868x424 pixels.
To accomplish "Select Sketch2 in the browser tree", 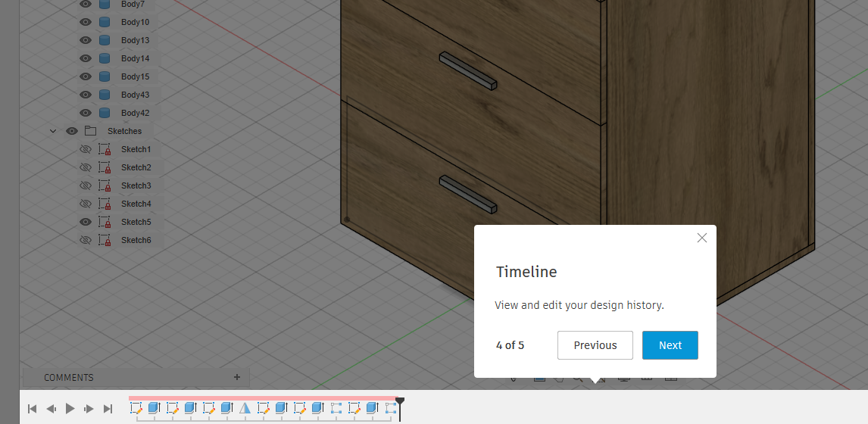I will click(136, 167).
